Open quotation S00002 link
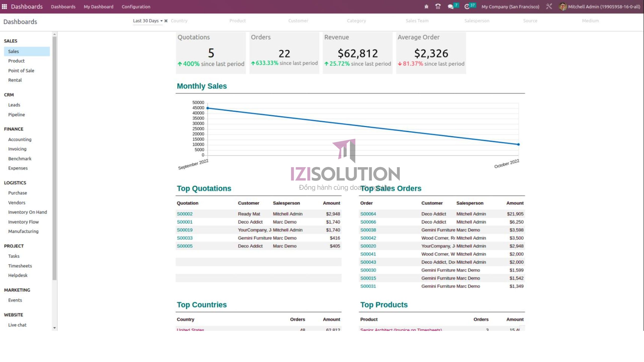Viewport: 644px width, 362px height. (x=185, y=214)
